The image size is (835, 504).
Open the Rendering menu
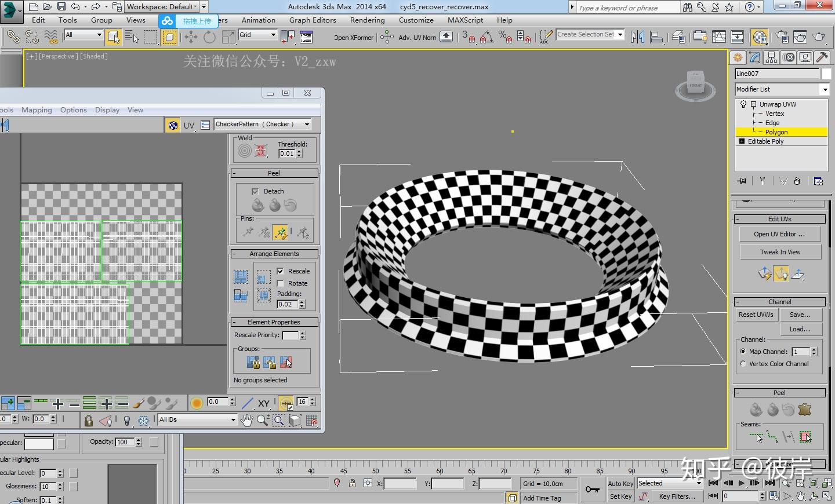(x=367, y=20)
